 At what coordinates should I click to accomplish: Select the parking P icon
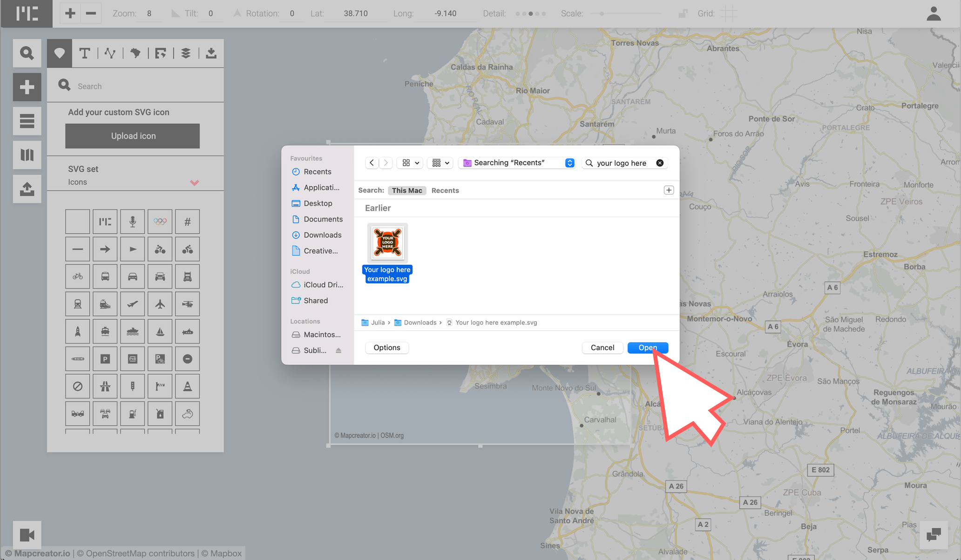pos(105,359)
